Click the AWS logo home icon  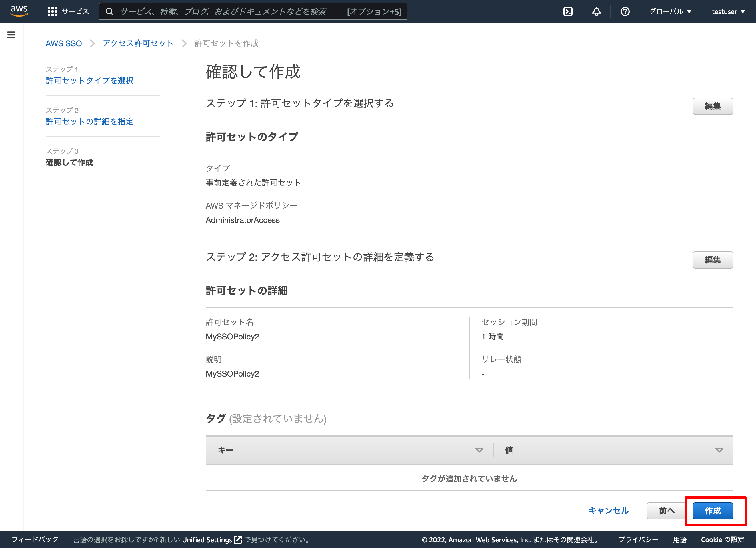(19, 11)
